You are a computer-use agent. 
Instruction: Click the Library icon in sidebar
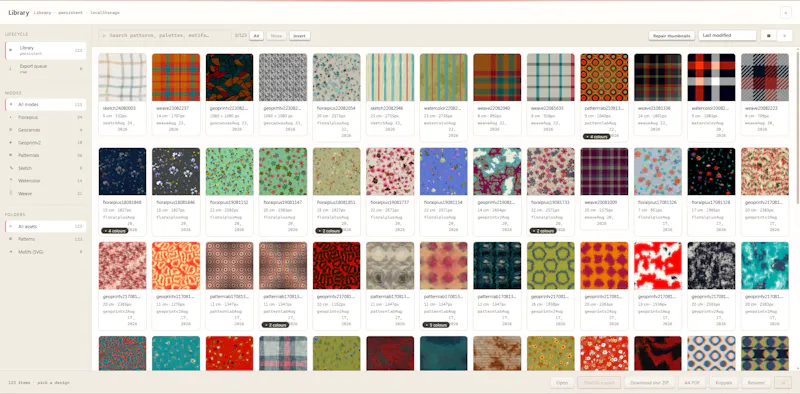point(11,50)
